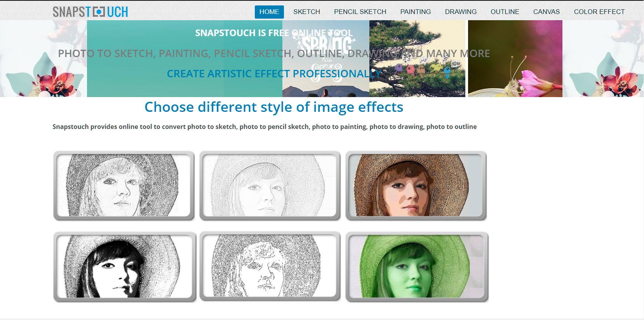The height and width of the screenshot is (320, 644).
Task: Select the dark sketch effect thumbnail
Action: [124, 186]
